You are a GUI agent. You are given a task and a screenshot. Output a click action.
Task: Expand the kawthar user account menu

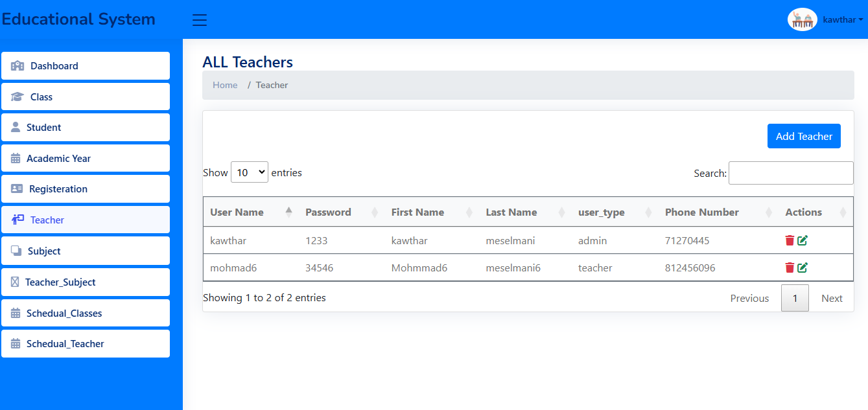point(842,19)
